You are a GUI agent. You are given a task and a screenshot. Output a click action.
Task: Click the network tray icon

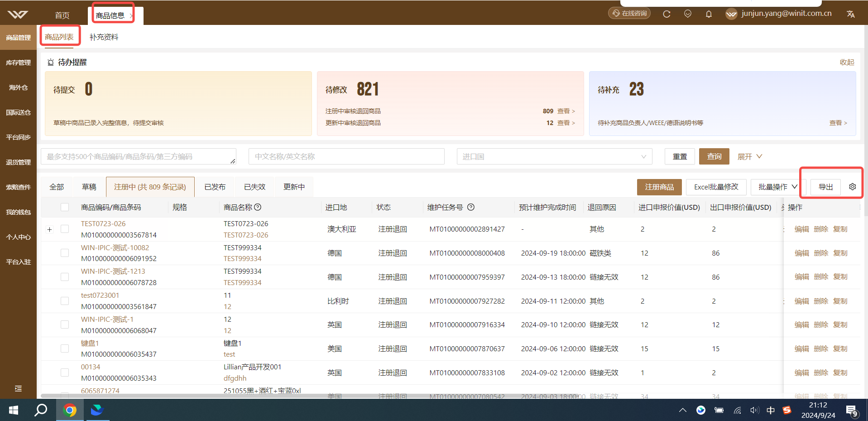click(738, 410)
